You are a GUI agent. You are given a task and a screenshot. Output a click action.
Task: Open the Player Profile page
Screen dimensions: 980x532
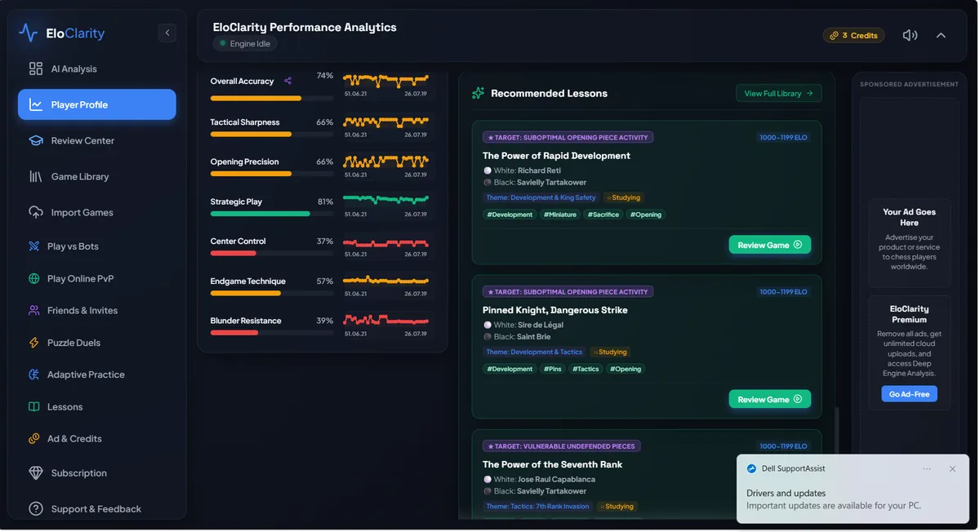click(x=97, y=104)
